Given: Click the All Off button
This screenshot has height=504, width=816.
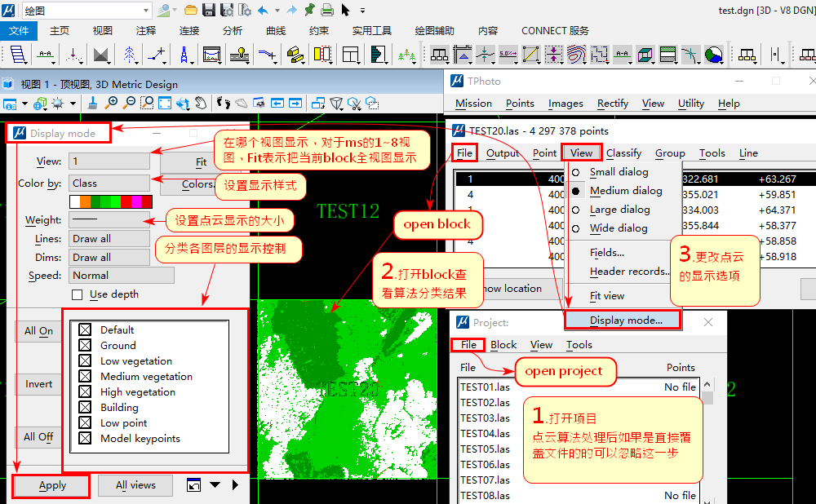Looking at the screenshot, I should [38, 437].
